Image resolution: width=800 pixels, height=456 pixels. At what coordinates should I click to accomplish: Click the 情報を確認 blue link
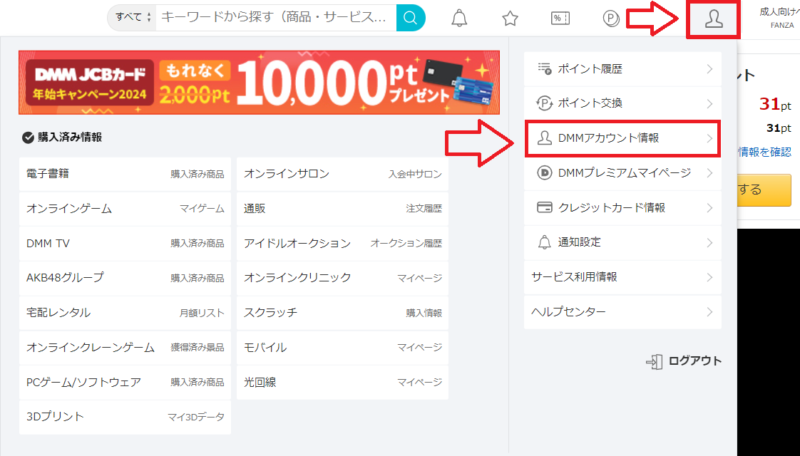point(765,151)
